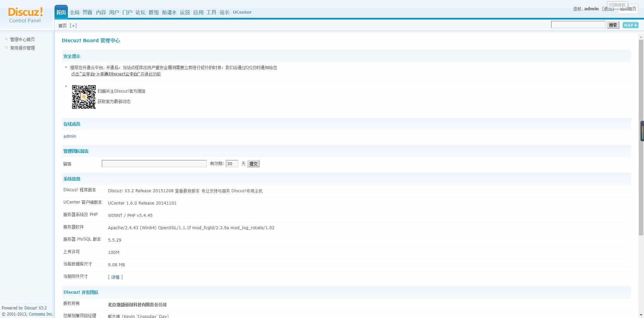Click the MySQL version 5.5.29 value
Screen dimensions: 644x318
coord(114,240)
